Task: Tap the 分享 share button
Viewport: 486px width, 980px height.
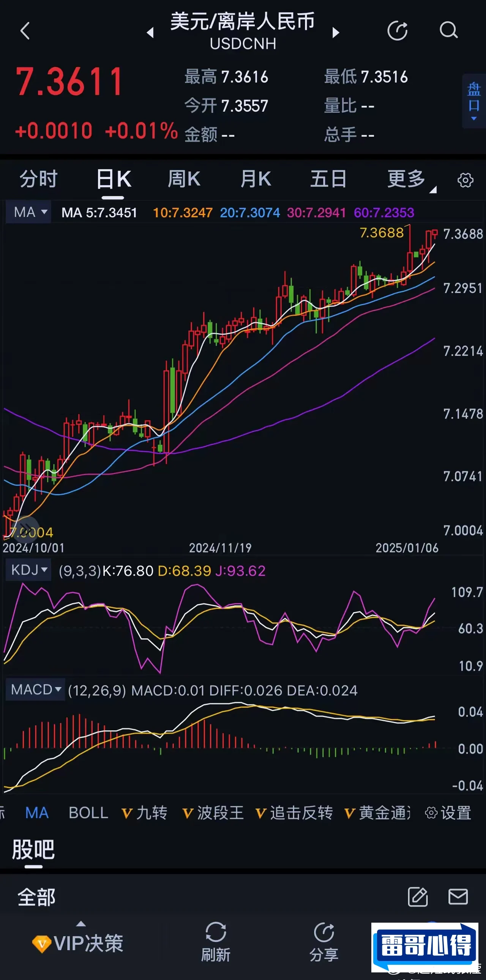Action: pos(324,942)
